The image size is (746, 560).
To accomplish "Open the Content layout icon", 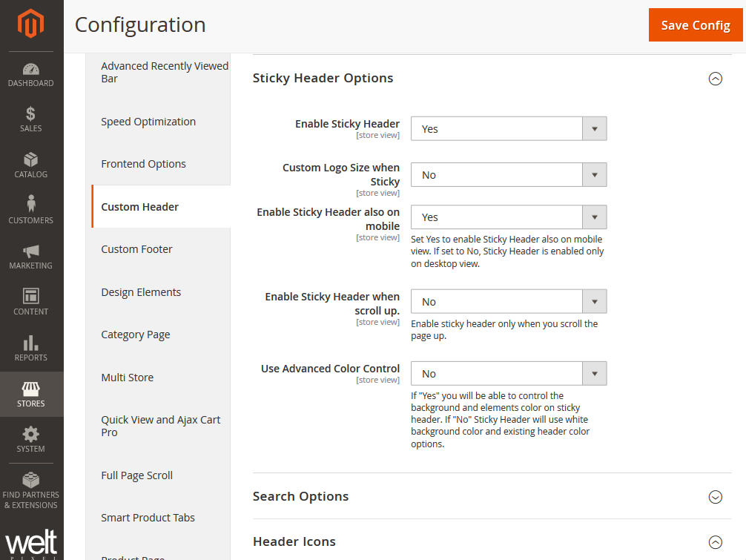I will (31, 297).
